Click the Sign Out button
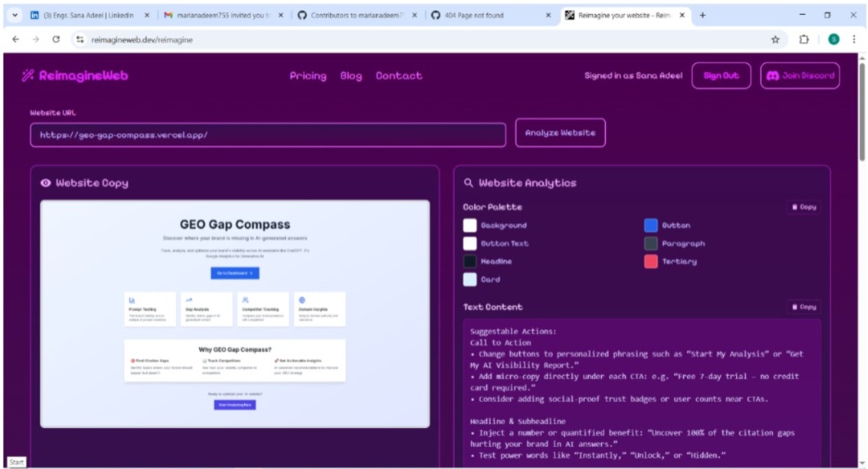The height and width of the screenshot is (469, 868). click(721, 76)
